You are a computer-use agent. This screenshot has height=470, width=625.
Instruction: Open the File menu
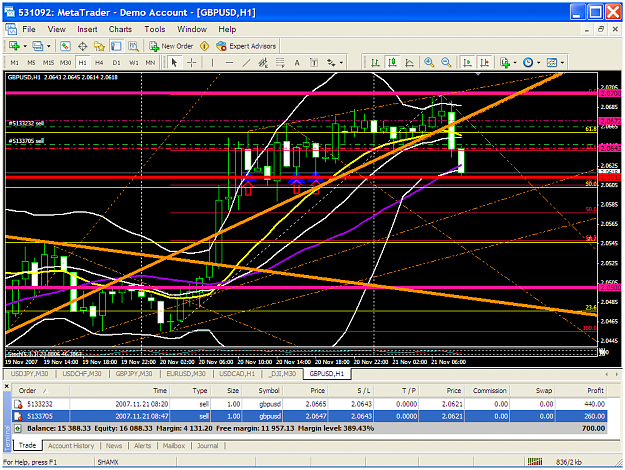click(x=29, y=29)
